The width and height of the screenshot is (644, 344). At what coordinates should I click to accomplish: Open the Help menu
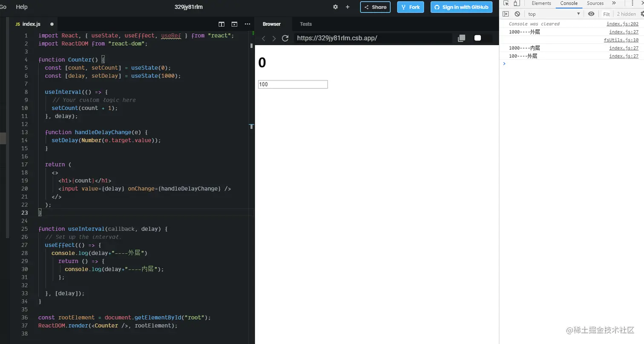[x=21, y=7]
